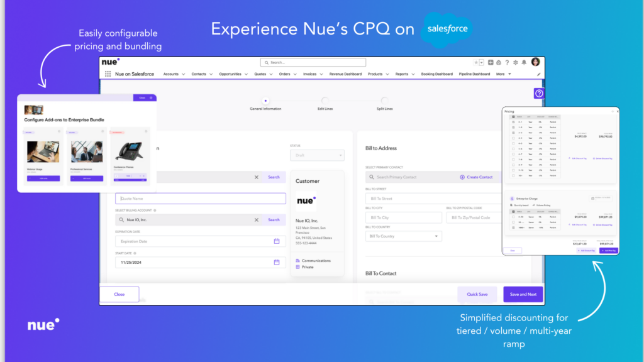Switch to the Revenue Dashboard tab
The height and width of the screenshot is (362, 644).
(345, 74)
